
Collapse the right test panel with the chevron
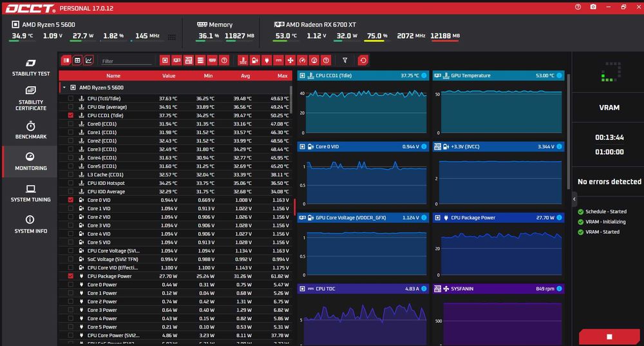[574, 199]
